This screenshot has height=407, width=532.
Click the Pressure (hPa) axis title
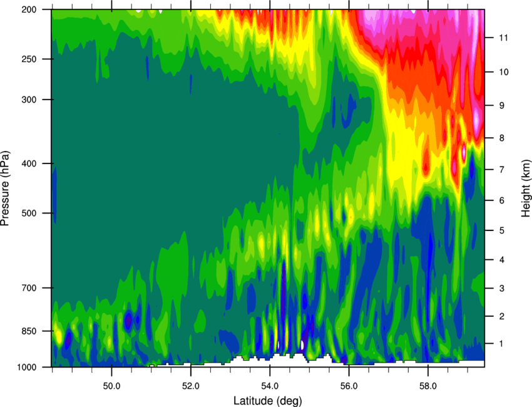tap(5, 188)
